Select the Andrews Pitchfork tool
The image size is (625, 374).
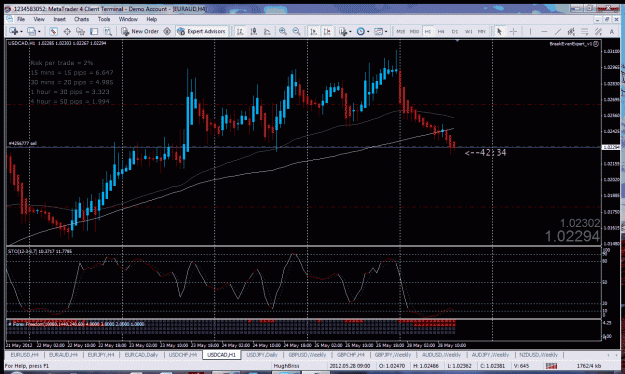pos(598,31)
